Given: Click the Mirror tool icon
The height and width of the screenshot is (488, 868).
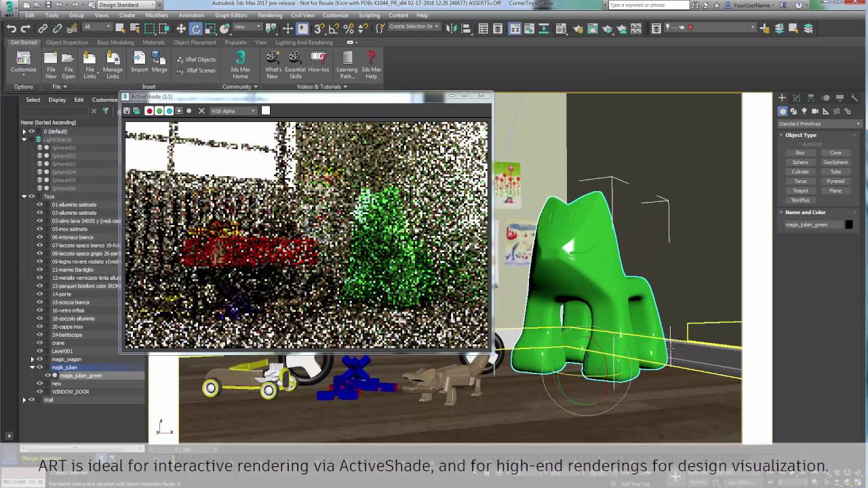Looking at the screenshot, I should pos(451,28).
